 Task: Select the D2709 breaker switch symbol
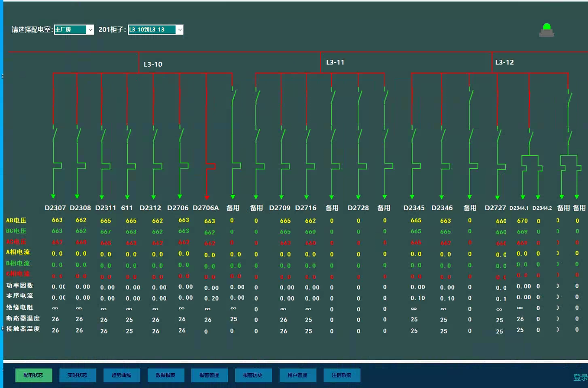(x=282, y=135)
